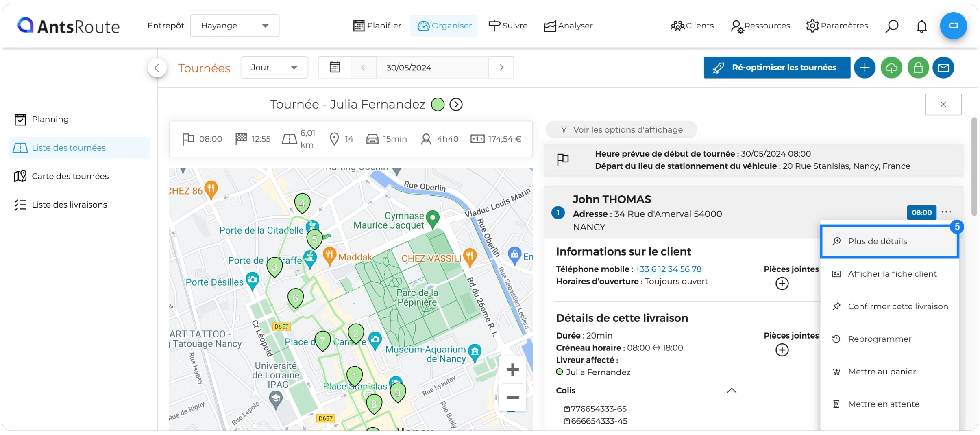Image resolution: width=980 pixels, height=435 pixels.
Task: Open the Paramètres menu
Action: click(x=837, y=26)
